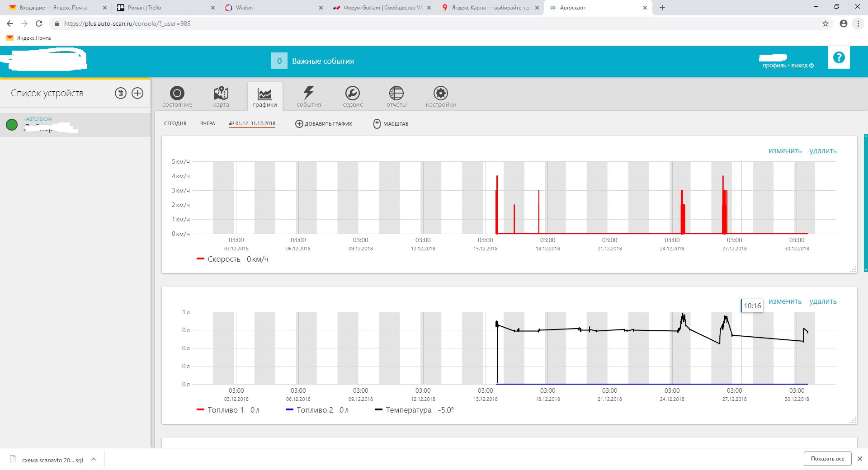Image resolution: width=868 pixels, height=470 pixels.
Task: Open date range picker 01.12–31.12.2018
Action: click(x=252, y=123)
